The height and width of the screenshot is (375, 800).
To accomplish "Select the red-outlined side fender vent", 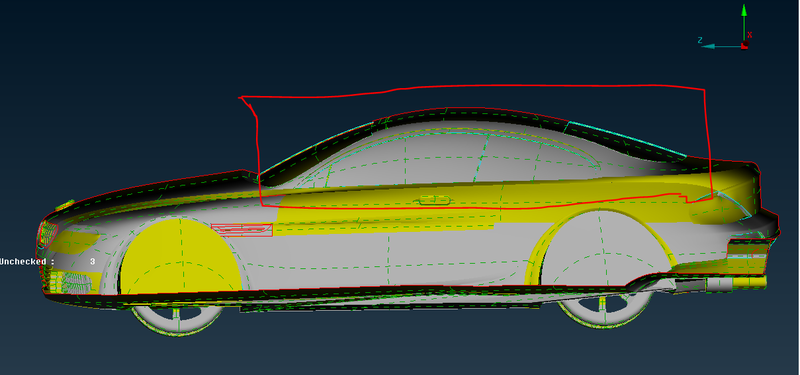I will (242, 230).
